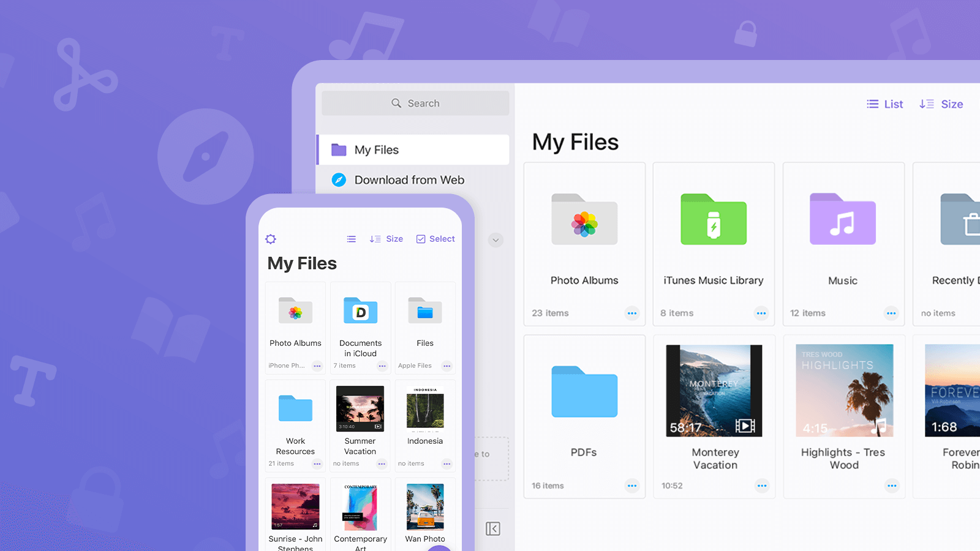The height and width of the screenshot is (551, 980).
Task: Open Summer Vacation video on phone
Action: 360,408
